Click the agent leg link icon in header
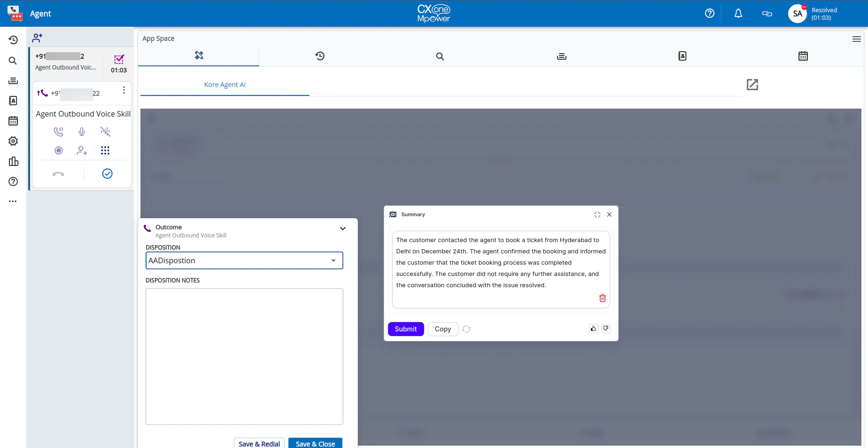Viewport: 868px width, 448px height. tap(767, 14)
